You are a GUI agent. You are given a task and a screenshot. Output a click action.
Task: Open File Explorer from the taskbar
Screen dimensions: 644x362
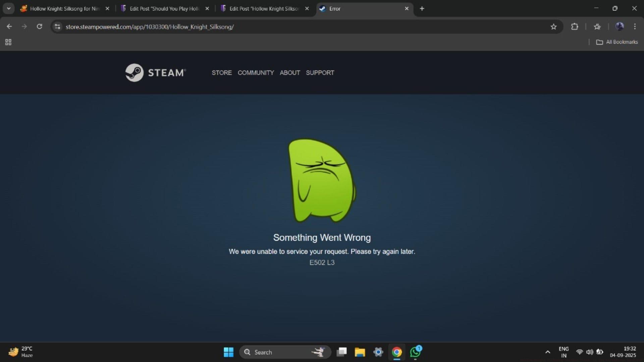[360, 352]
